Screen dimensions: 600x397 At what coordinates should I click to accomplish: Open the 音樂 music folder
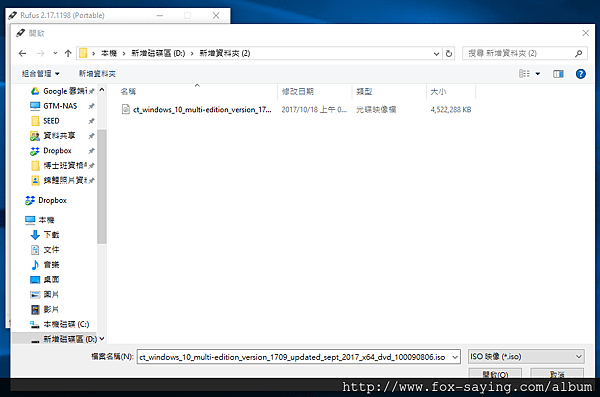pyautogui.click(x=45, y=265)
